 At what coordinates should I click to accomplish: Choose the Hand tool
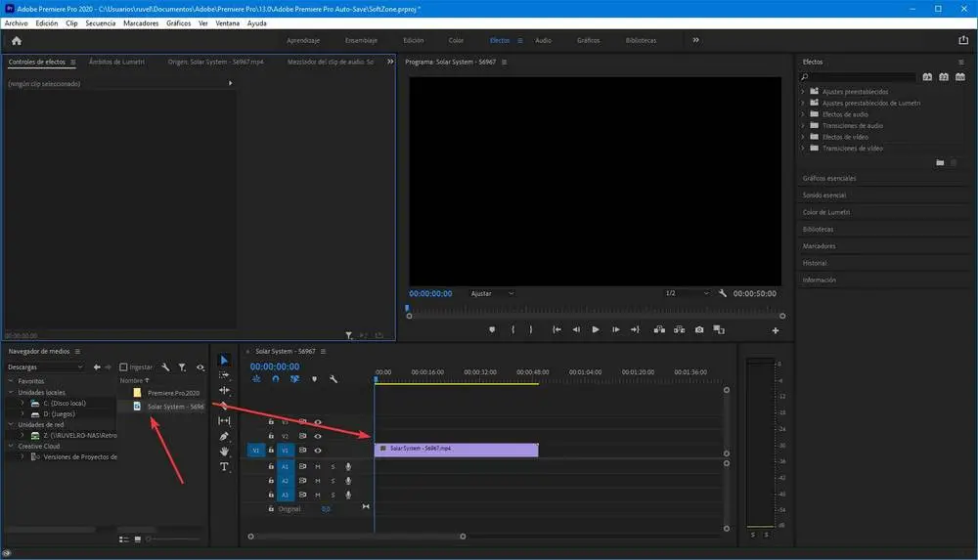tap(224, 452)
